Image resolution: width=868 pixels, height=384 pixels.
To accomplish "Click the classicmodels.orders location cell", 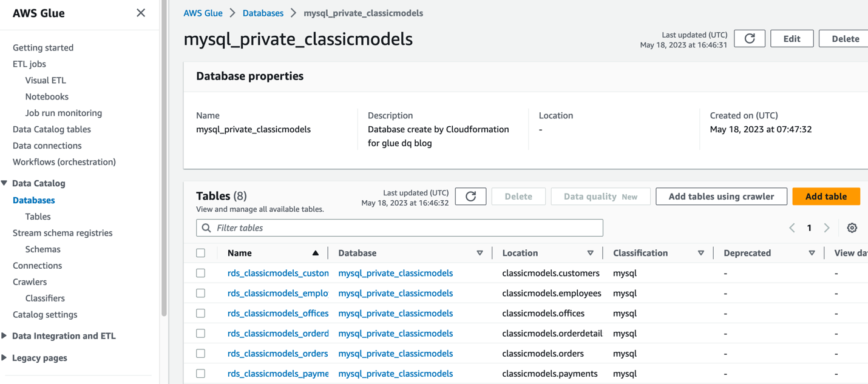I will (x=543, y=353).
